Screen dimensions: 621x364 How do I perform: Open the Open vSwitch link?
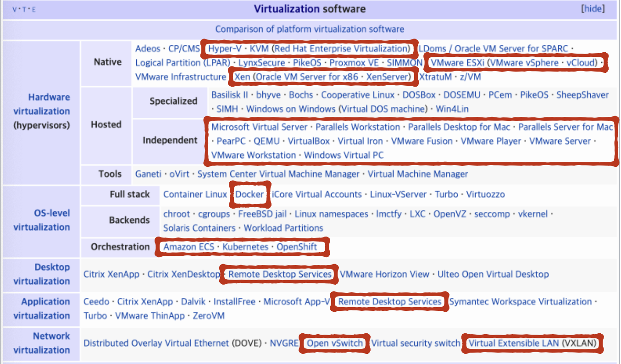point(335,343)
